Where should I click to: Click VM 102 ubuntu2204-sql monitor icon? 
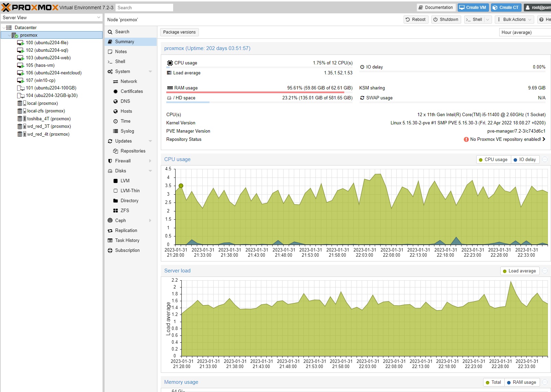pyautogui.click(x=21, y=50)
